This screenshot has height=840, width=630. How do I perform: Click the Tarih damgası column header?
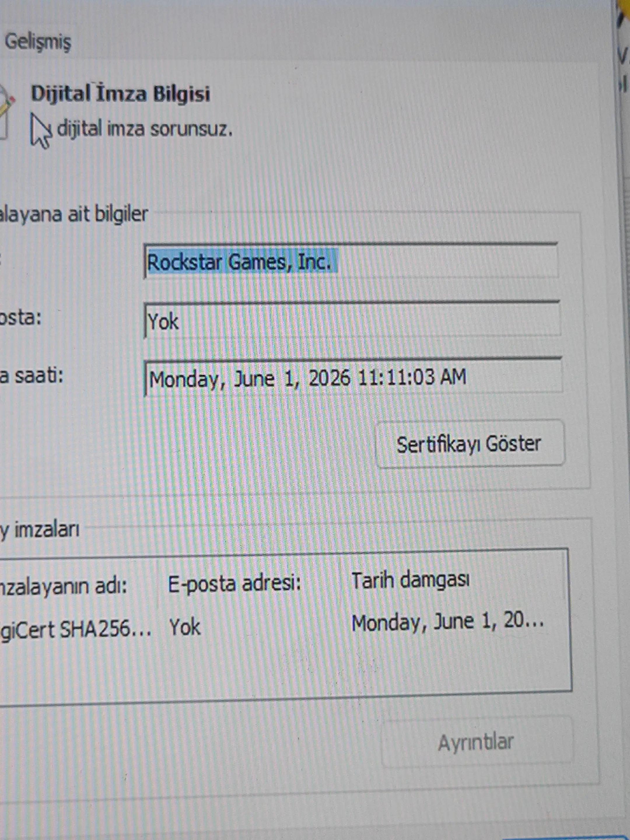[411, 581]
